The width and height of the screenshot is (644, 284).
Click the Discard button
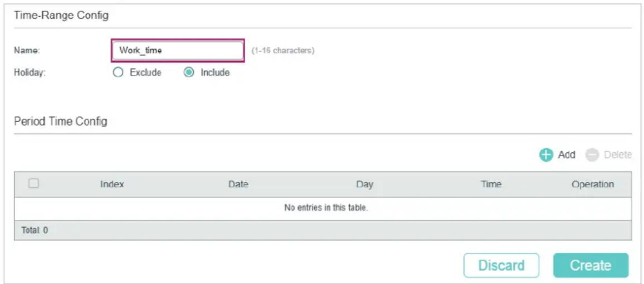coord(501,265)
